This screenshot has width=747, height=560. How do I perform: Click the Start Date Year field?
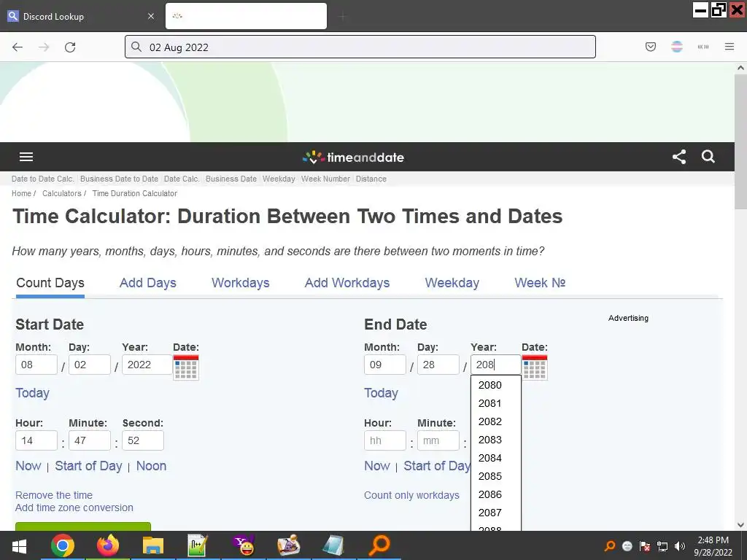coord(147,365)
